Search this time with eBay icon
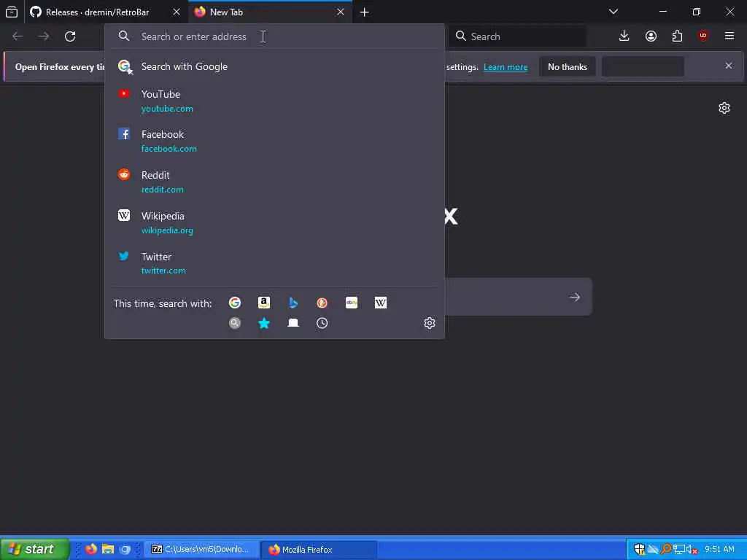 [351, 303]
